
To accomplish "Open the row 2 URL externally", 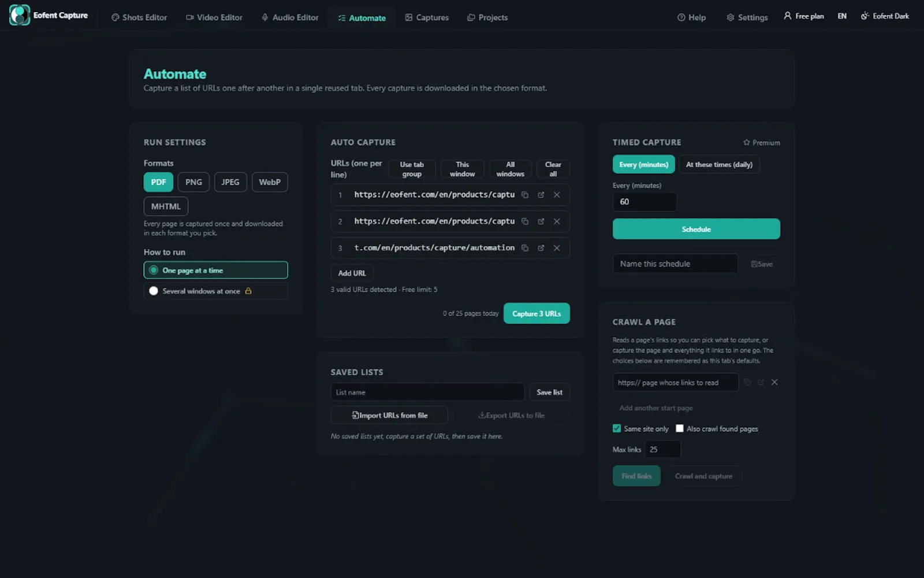I will point(541,221).
